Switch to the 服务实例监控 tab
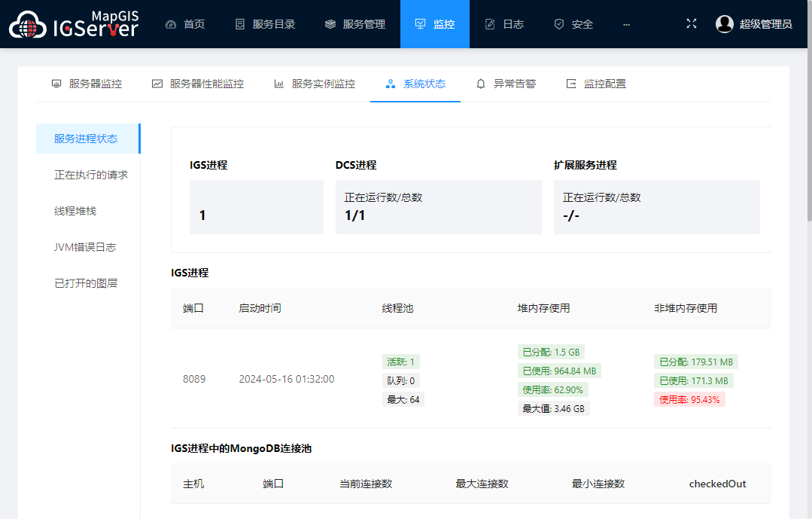 click(x=315, y=84)
